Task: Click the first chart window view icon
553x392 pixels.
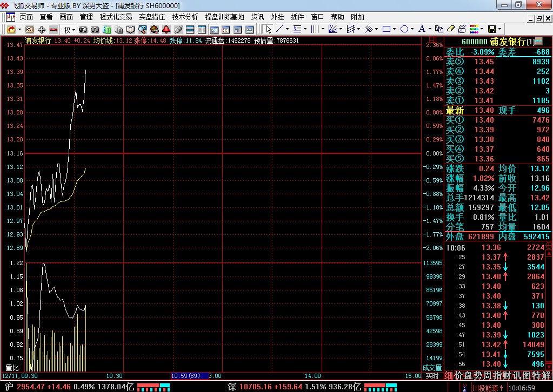Action: [214, 30]
